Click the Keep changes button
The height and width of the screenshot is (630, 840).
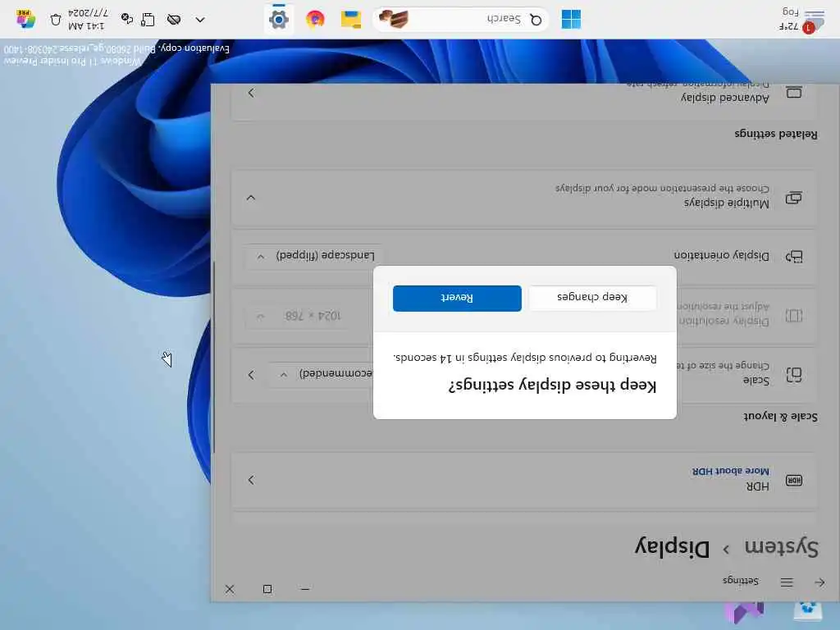[x=592, y=298]
